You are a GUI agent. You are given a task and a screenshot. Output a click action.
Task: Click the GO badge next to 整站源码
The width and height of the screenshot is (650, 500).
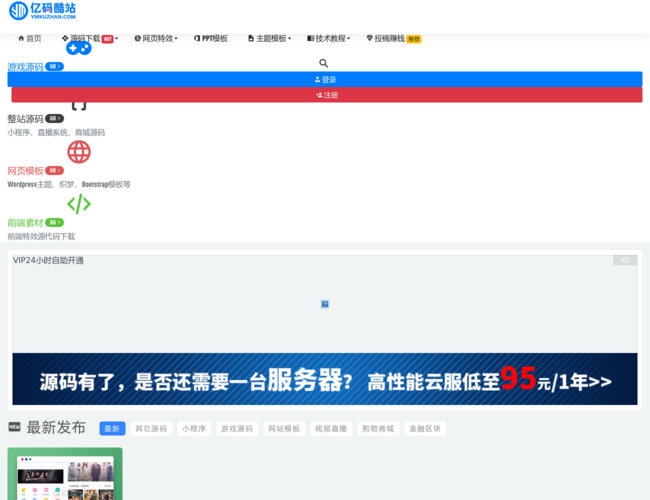(x=54, y=119)
